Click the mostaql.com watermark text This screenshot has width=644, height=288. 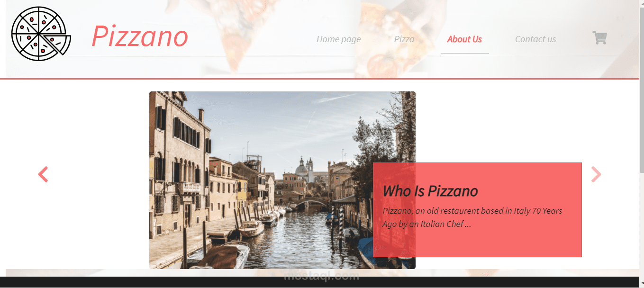click(322, 276)
